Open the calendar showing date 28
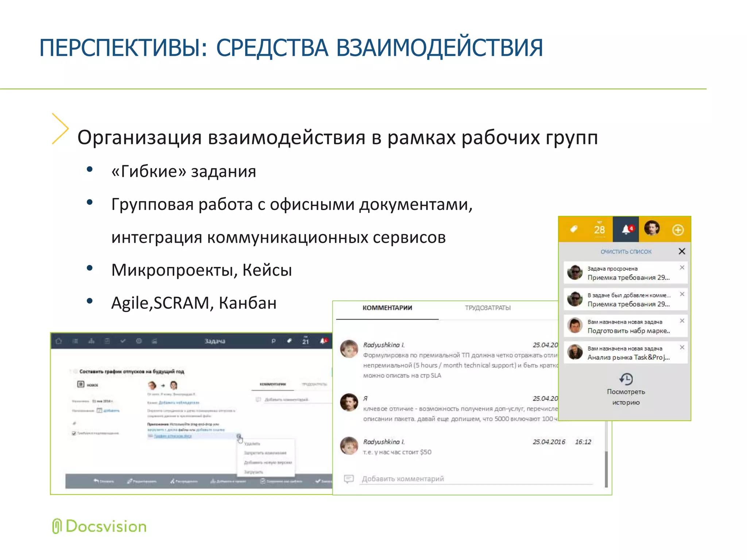This screenshot has width=747, height=560. [599, 229]
